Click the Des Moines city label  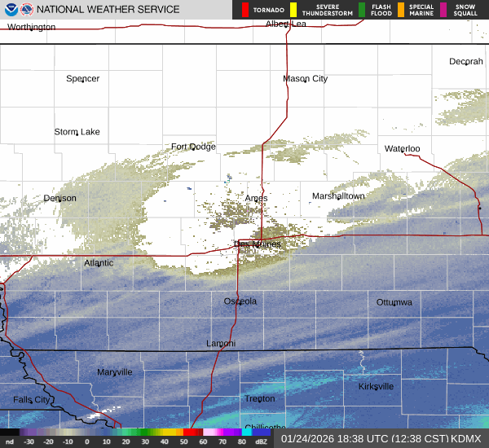coord(257,244)
